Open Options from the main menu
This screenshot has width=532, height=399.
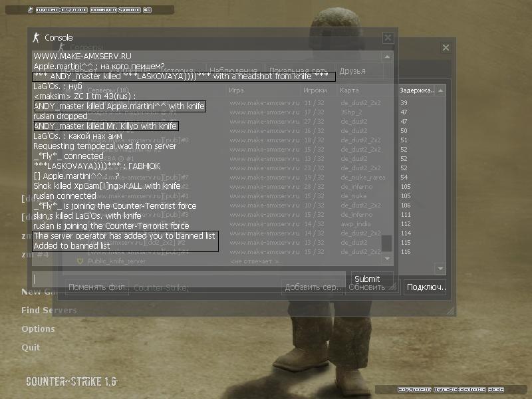(38, 329)
